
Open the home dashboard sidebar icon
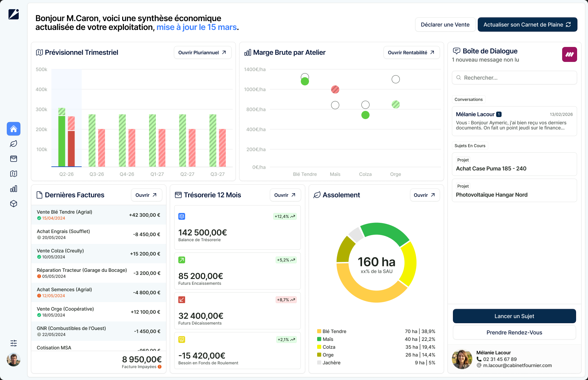point(14,129)
